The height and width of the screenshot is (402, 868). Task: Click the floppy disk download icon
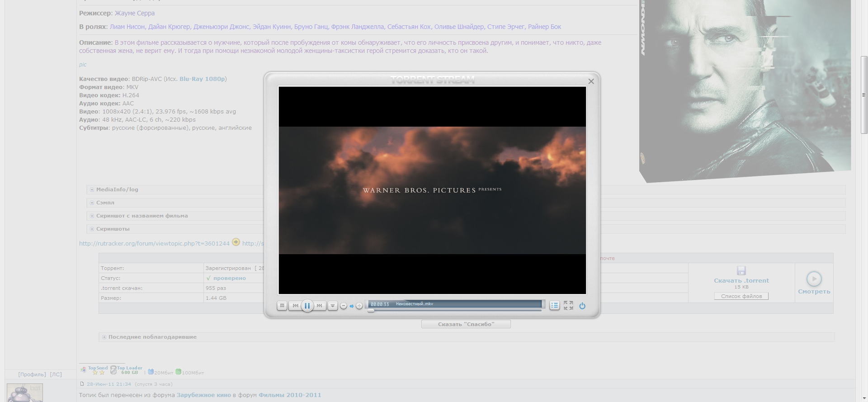741,270
